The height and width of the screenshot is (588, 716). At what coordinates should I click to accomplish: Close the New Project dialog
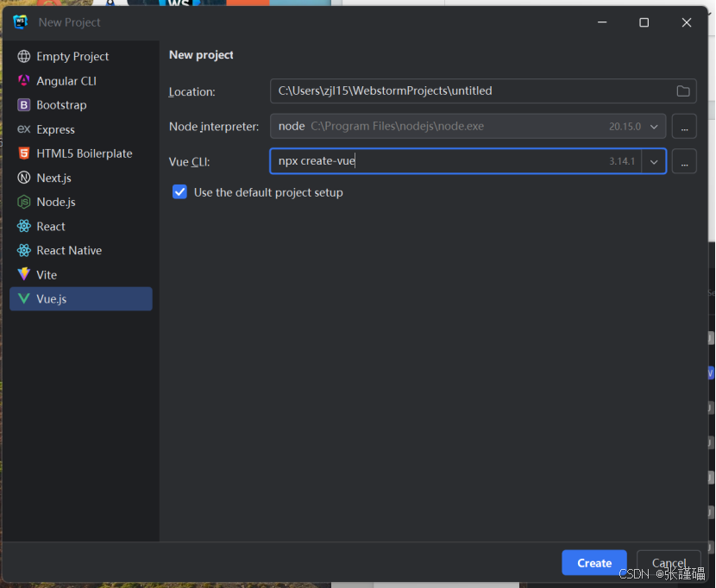coord(687,22)
